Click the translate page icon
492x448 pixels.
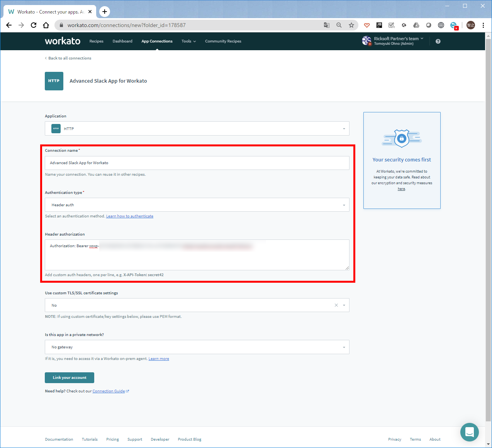(327, 25)
